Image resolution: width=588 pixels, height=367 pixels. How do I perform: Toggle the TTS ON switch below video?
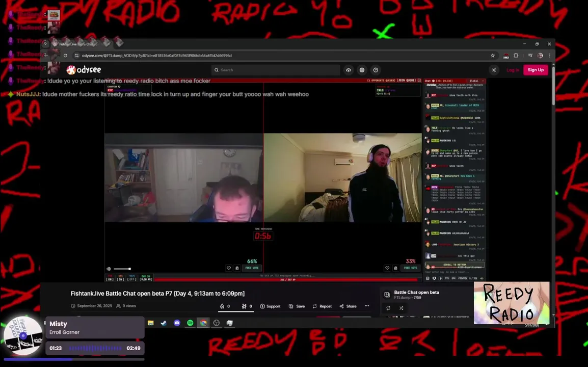click(110, 278)
